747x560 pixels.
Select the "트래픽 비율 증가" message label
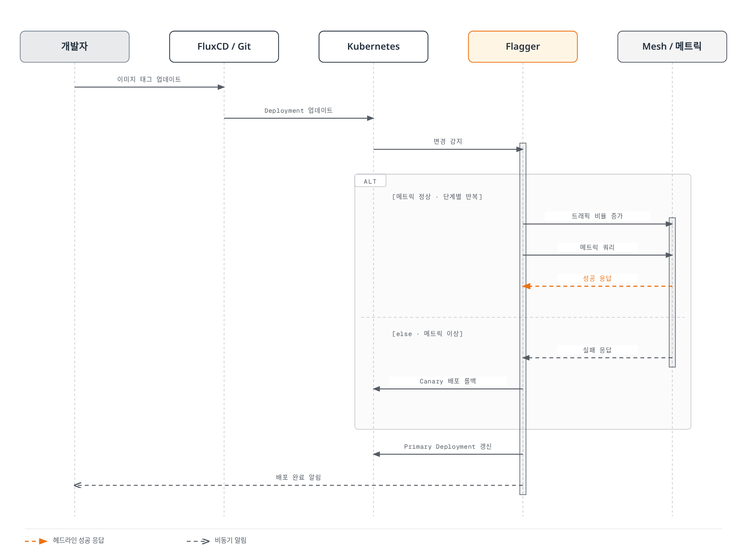pos(597,216)
